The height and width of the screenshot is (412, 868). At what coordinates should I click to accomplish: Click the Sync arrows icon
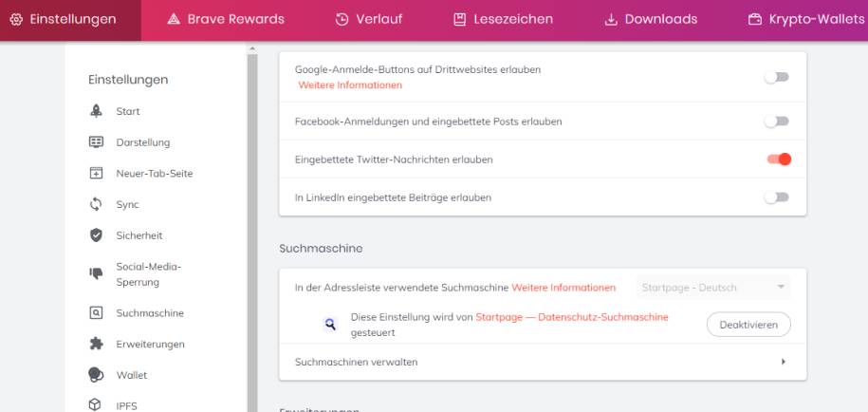point(97,204)
